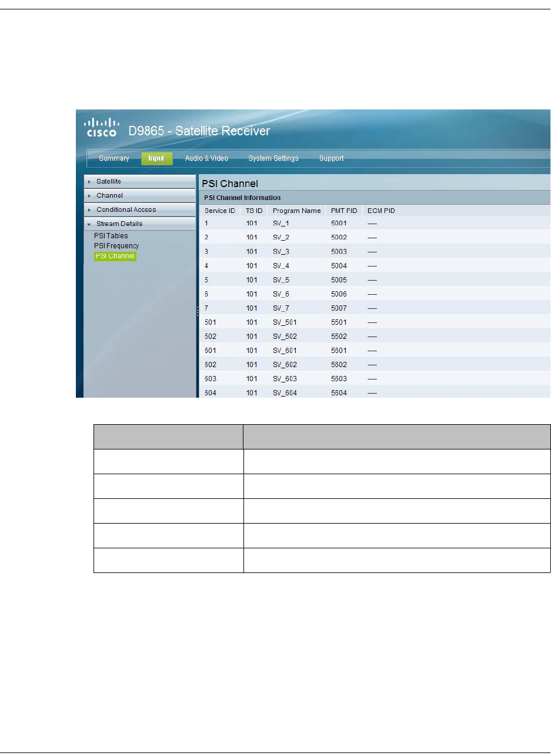
Task: Click the Program Name column header
Action: coord(296,211)
